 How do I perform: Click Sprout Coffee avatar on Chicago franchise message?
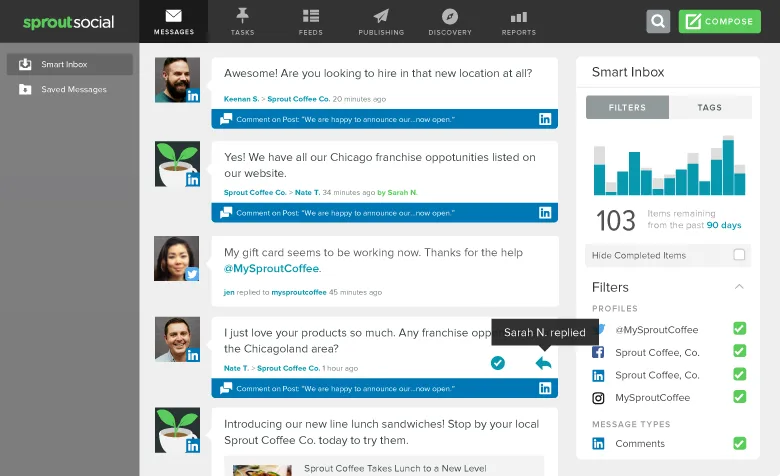click(x=178, y=164)
